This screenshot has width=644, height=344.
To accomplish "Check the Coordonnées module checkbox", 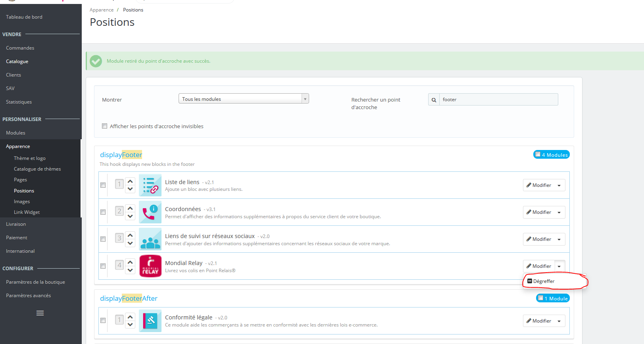I will [x=103, y=212].
